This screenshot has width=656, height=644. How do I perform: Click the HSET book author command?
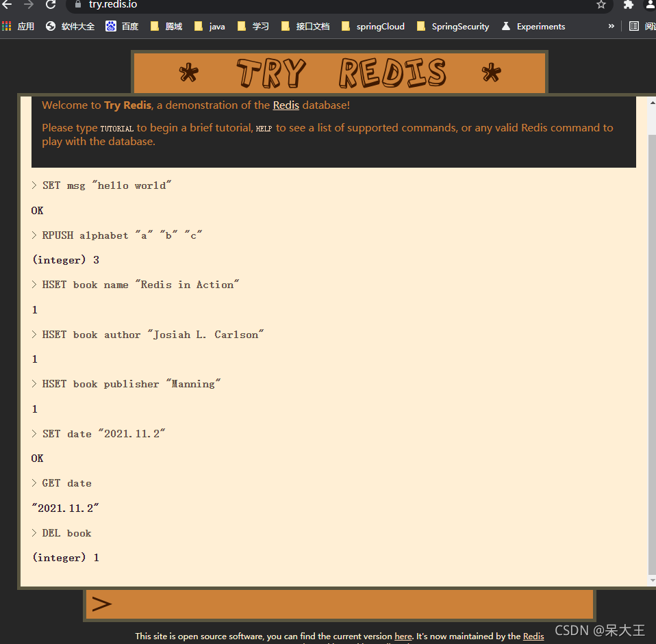point(148,335)
